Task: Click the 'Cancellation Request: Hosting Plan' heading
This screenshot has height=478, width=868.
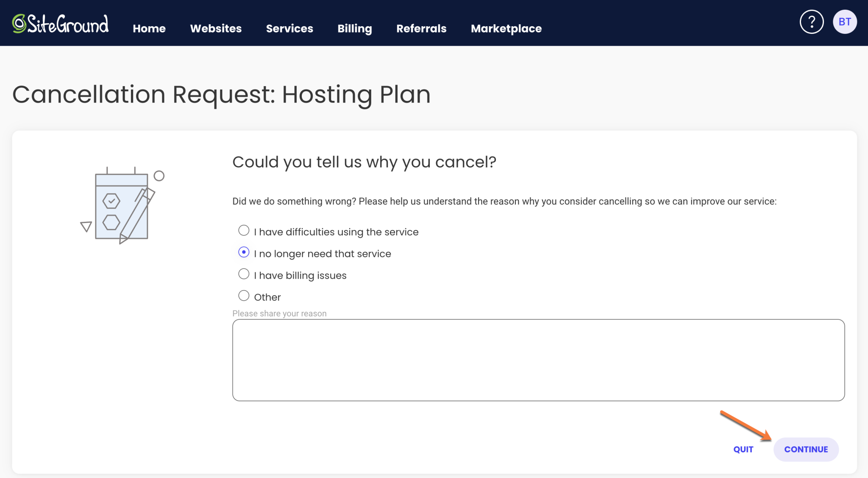Action: 222,94
